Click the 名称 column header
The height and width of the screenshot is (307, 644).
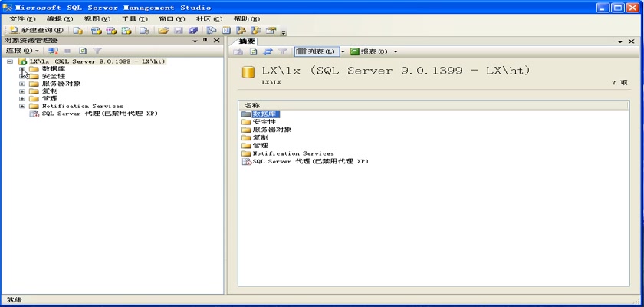coord(433,106)
